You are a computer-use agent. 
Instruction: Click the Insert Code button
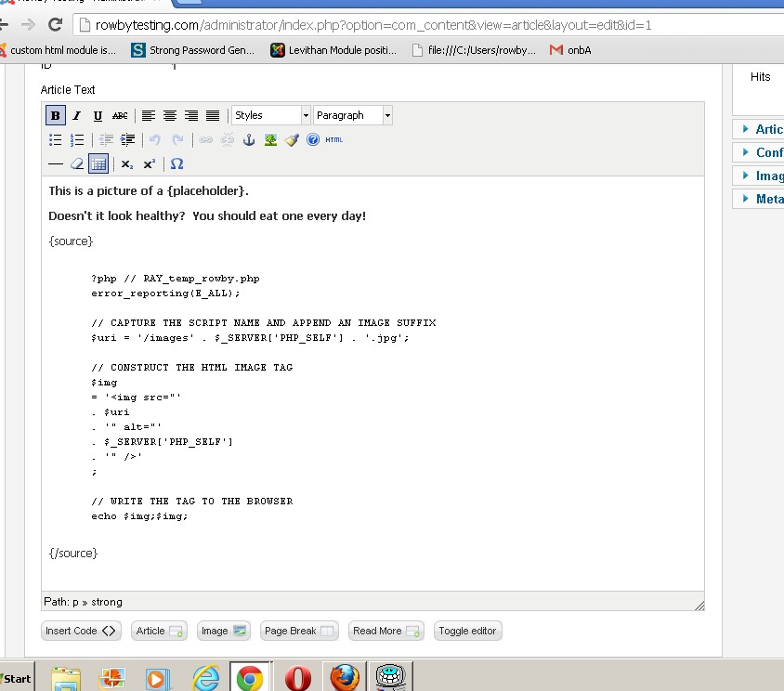point(81,631)
